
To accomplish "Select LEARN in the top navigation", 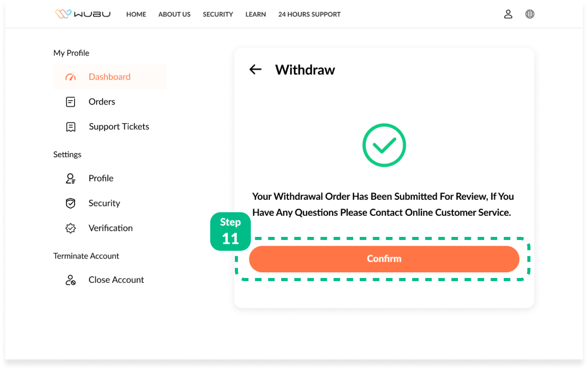I will click(x=255, y=14).
